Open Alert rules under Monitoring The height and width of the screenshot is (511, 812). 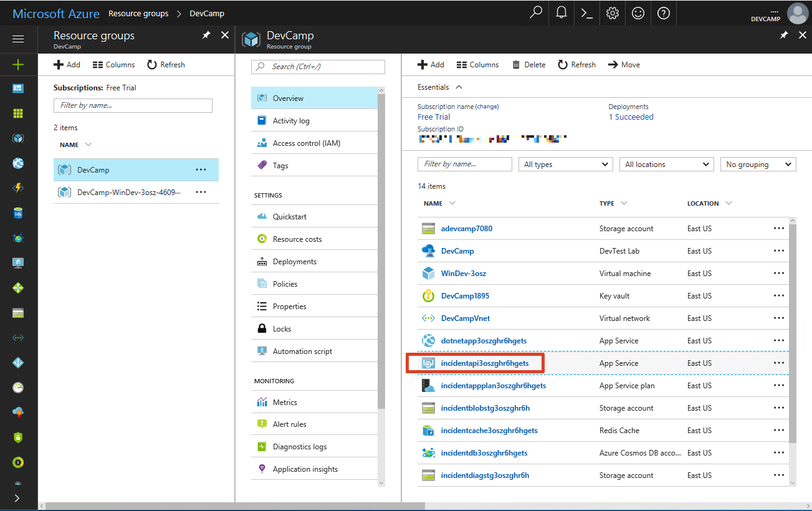point(314,424)
